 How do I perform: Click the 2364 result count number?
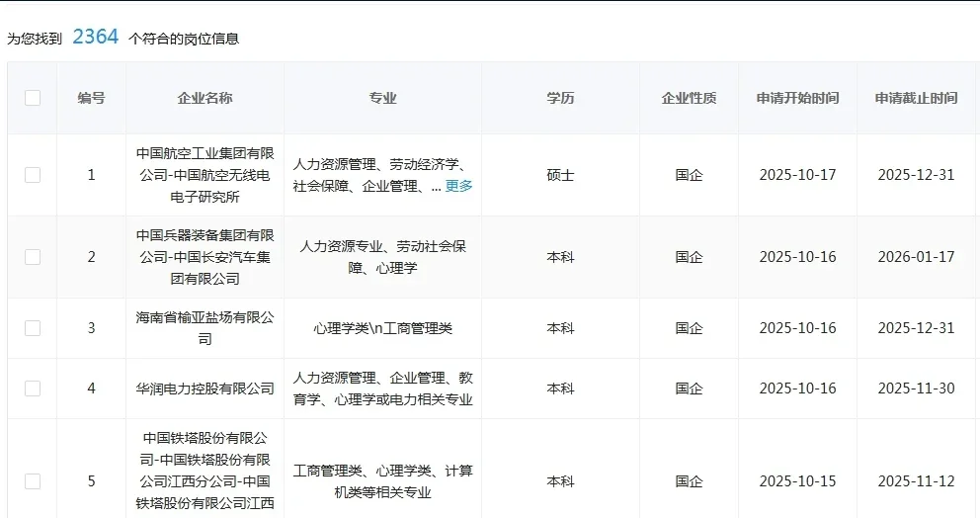95,37
